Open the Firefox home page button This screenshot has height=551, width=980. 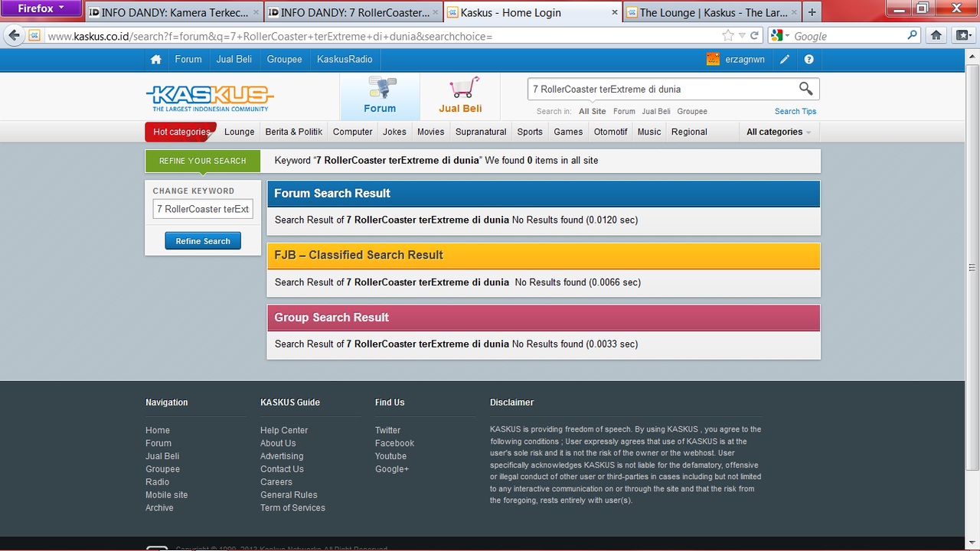(936, 35)
